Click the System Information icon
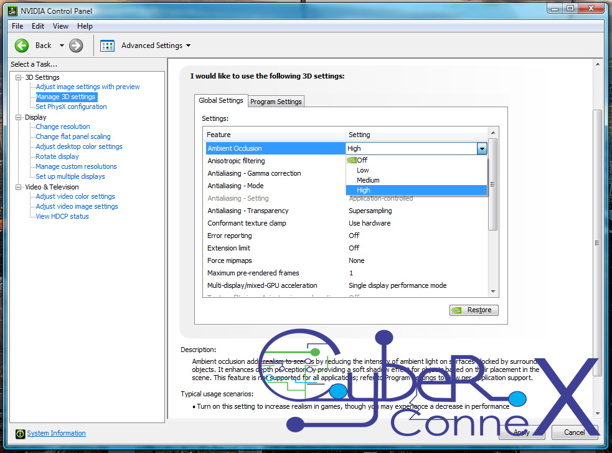The image size is (612, 453). point(20,433)
